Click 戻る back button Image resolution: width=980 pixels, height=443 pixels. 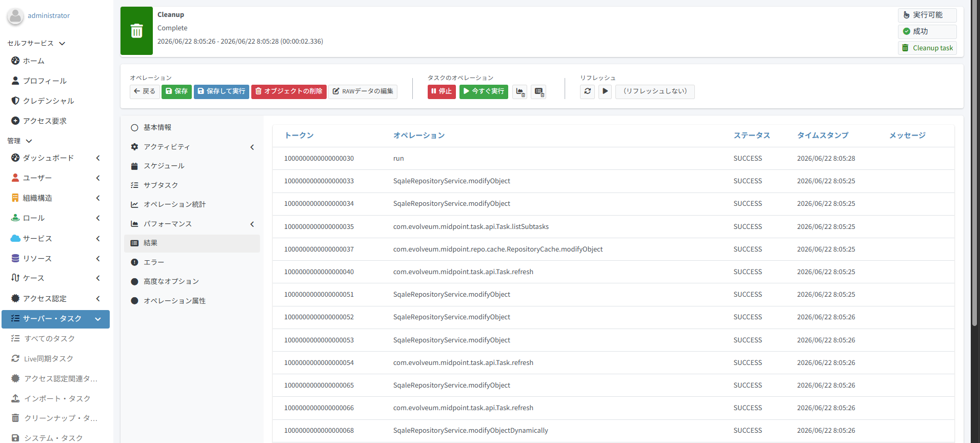[145, 91]
